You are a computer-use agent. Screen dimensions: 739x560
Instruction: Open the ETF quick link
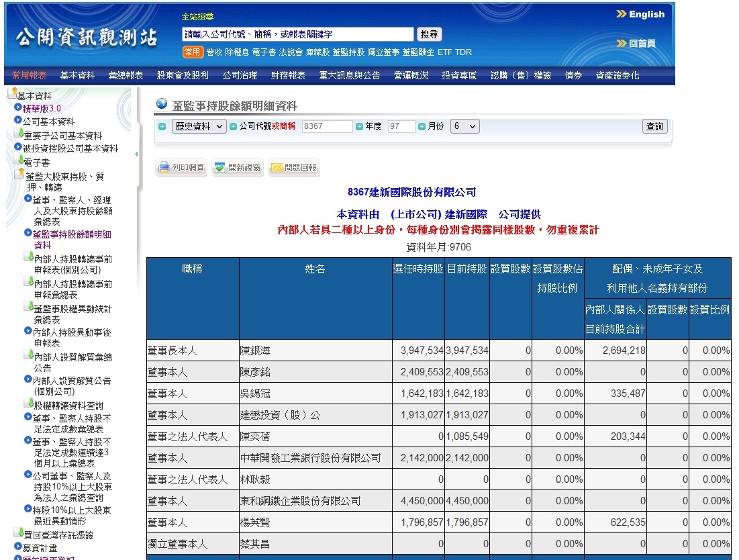[444, 52]
